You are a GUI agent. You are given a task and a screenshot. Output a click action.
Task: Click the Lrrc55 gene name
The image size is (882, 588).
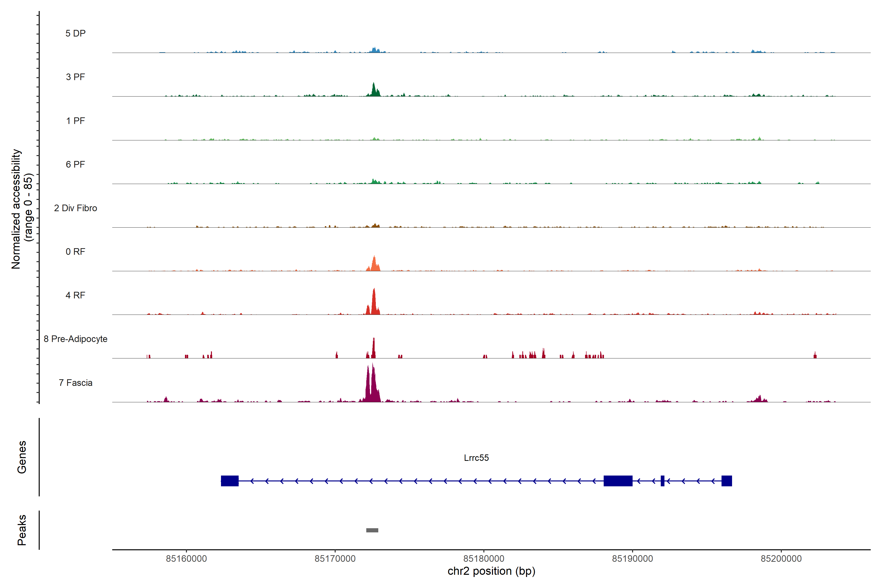click(x=476, y=457)
